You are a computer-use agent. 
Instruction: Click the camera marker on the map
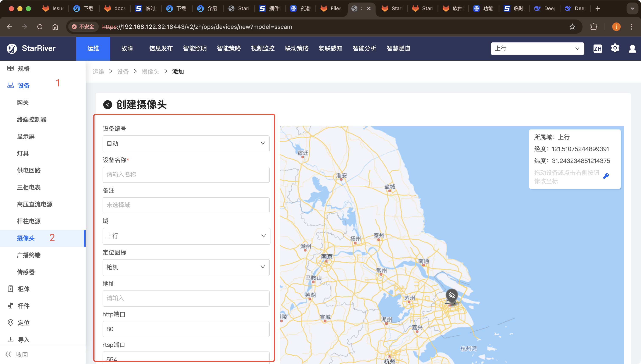coord(452,296)
